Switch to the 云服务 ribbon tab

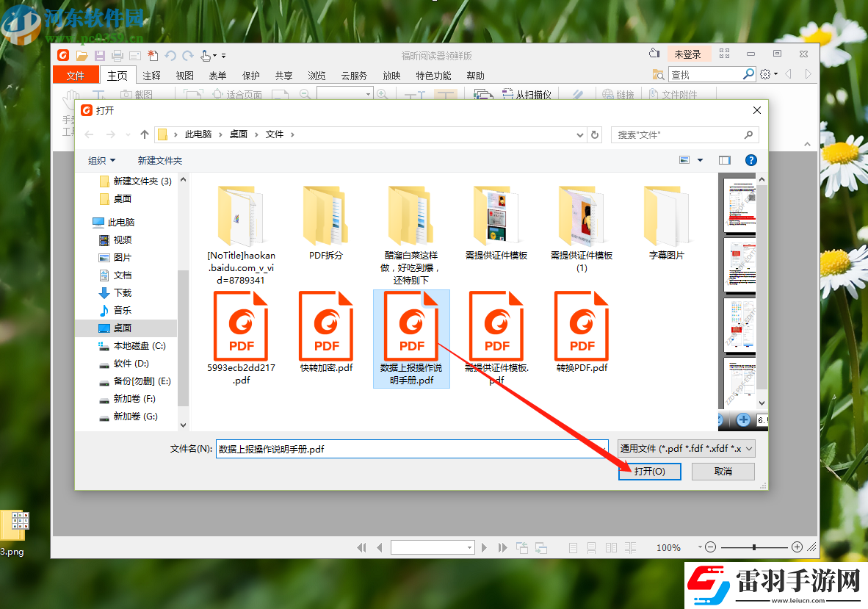click(354, 75)
